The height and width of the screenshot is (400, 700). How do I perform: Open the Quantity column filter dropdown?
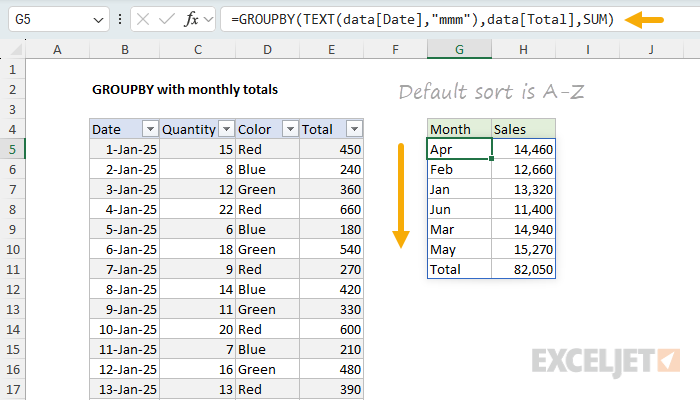tap(226, 129)
